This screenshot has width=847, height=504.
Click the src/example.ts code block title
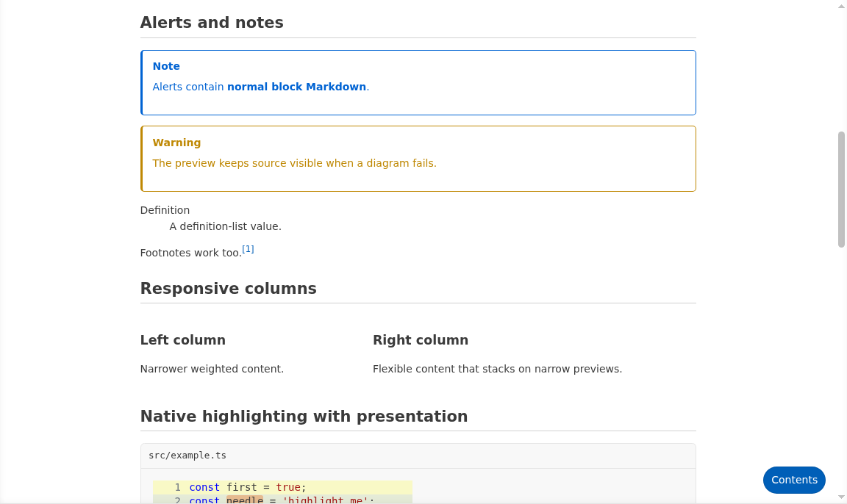point(187,456)
